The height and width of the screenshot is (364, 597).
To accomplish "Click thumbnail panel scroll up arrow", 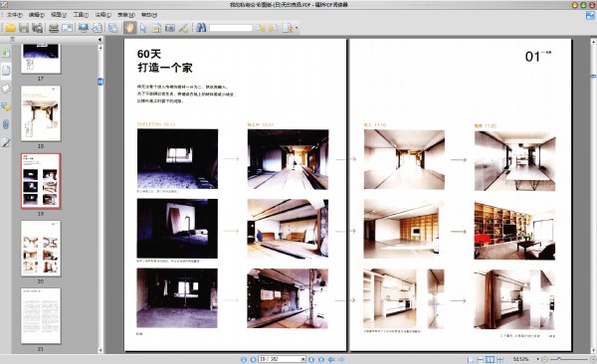I will 100,48.
